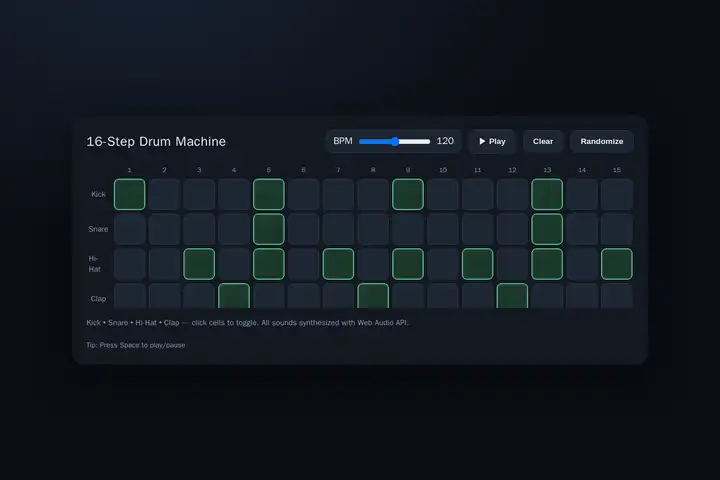Disable the Hi-Hat cell at step 13
The image size is (720, 480).
click(x=547, y=264)
